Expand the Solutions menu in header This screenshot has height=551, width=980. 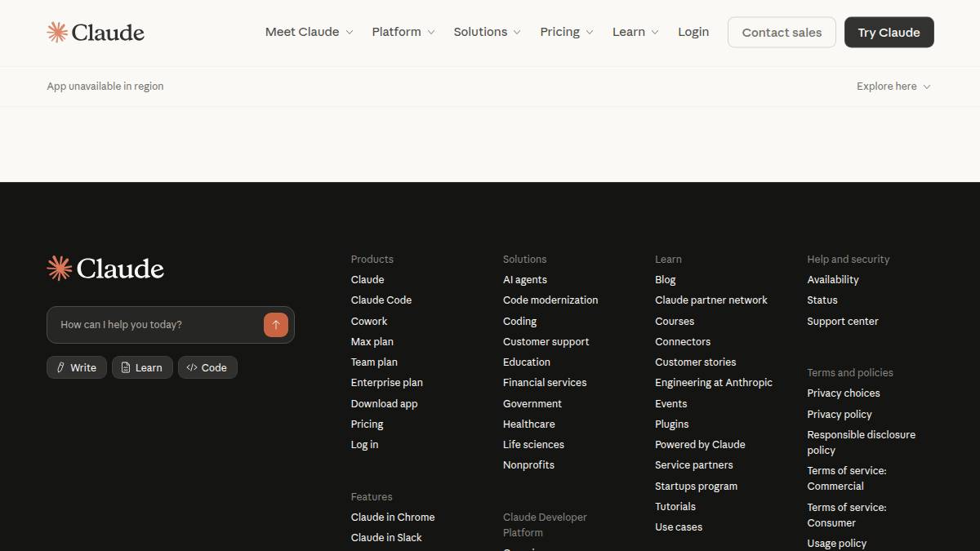point(487,32)
